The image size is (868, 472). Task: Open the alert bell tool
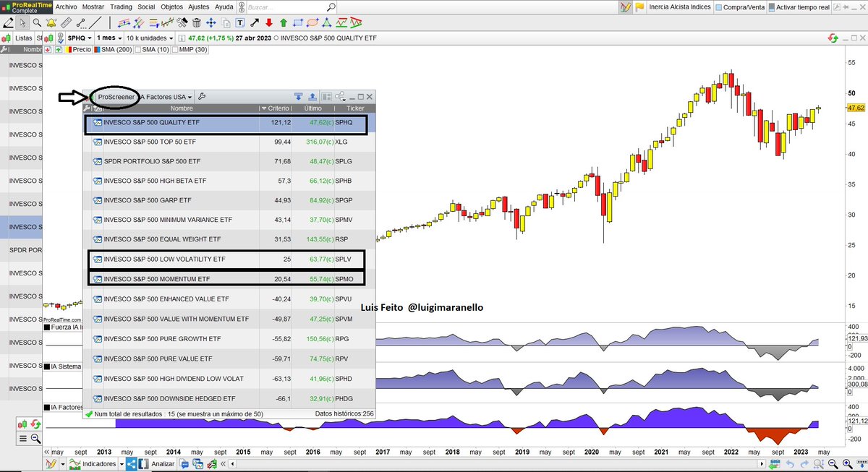51,23
